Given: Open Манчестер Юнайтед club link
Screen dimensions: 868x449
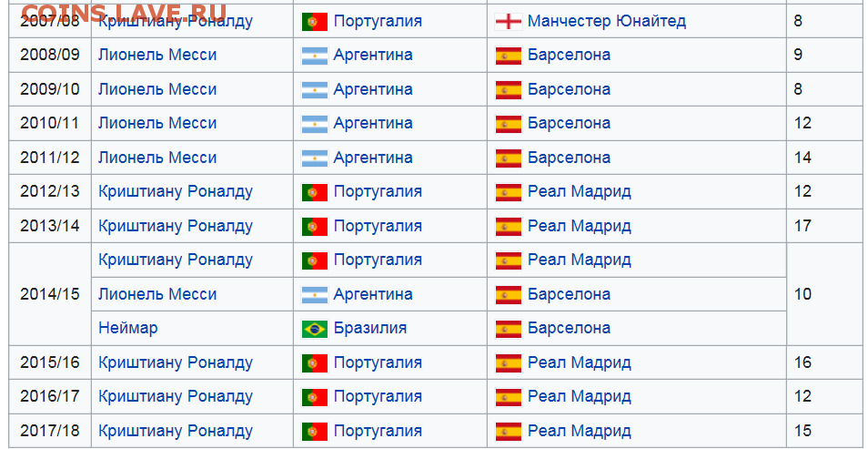Looking at the screenshot, I should (x=607, y=21).
